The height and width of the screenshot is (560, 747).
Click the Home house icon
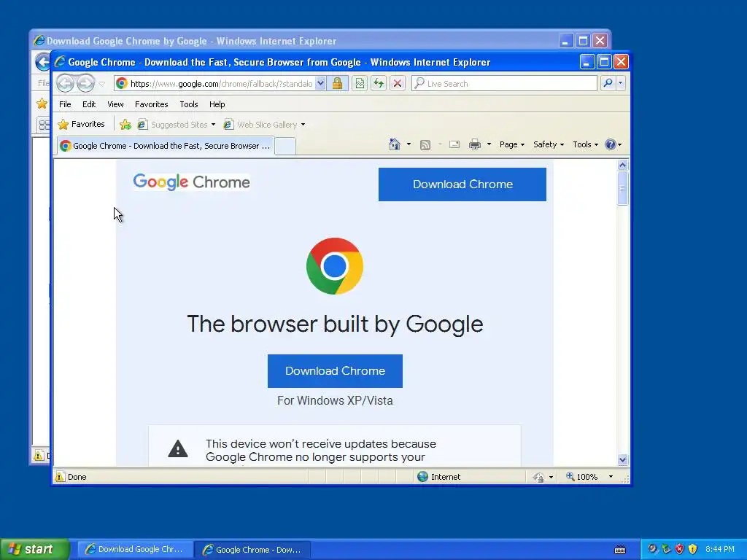coord(394,144)
